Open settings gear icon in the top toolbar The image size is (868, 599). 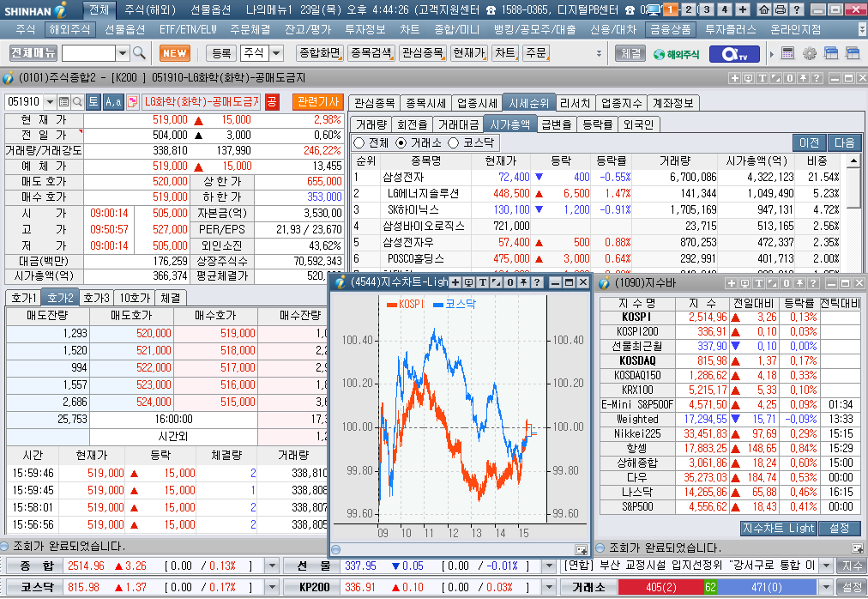[810, 53]
